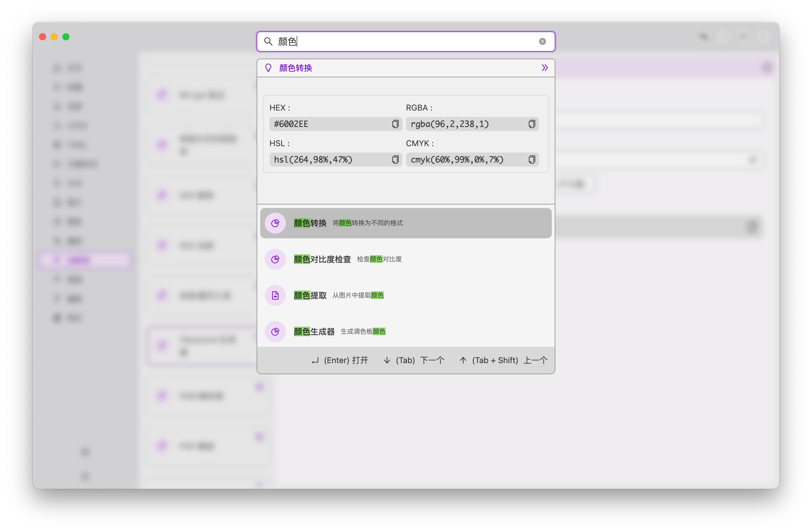Copy the HSL value hsl(264,98%,47%)
The image size is (812, 532).
tap(395, 159)
